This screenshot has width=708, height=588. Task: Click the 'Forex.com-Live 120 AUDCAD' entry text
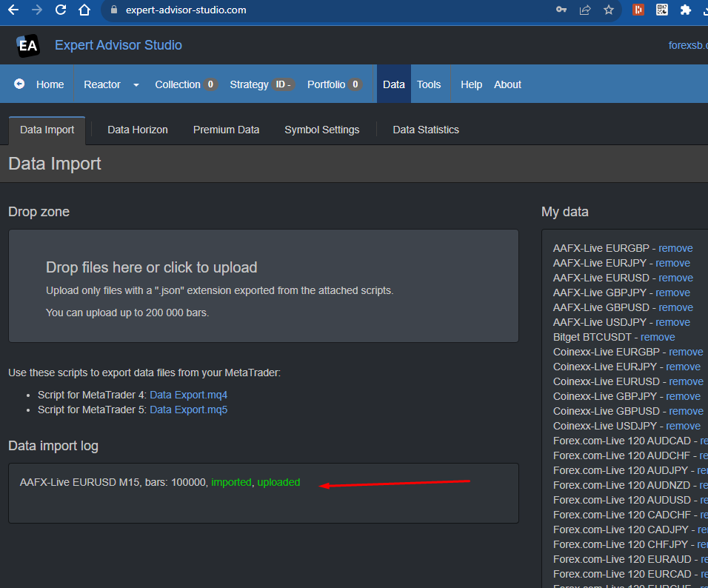622,441
